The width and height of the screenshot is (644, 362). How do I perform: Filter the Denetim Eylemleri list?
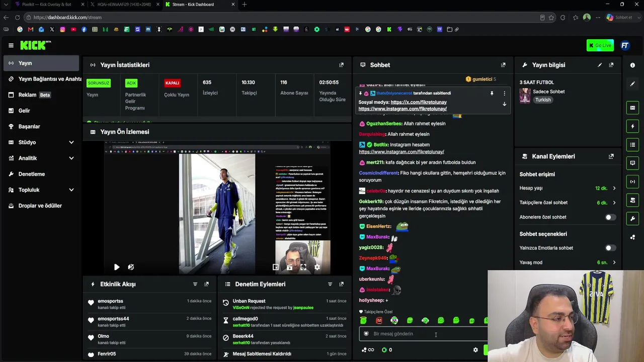[x=330, y=284]
